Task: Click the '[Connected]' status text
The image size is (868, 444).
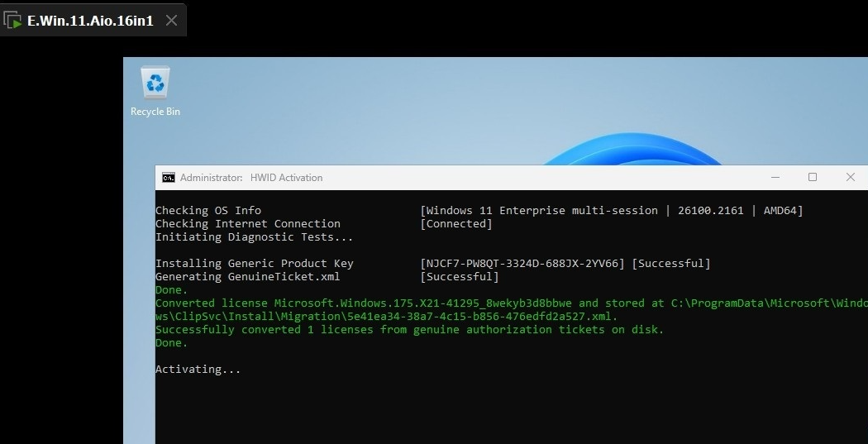Action: 456,224
